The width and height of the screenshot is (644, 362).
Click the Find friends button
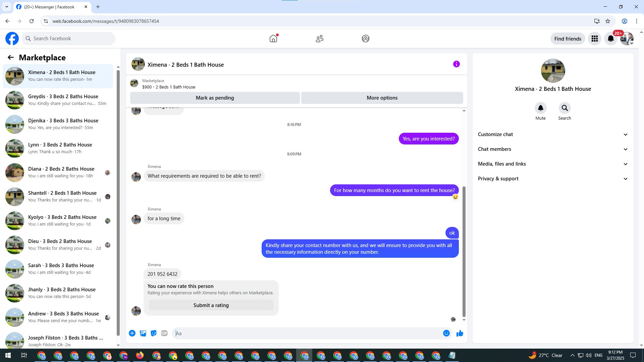click(x=568, y=39)
